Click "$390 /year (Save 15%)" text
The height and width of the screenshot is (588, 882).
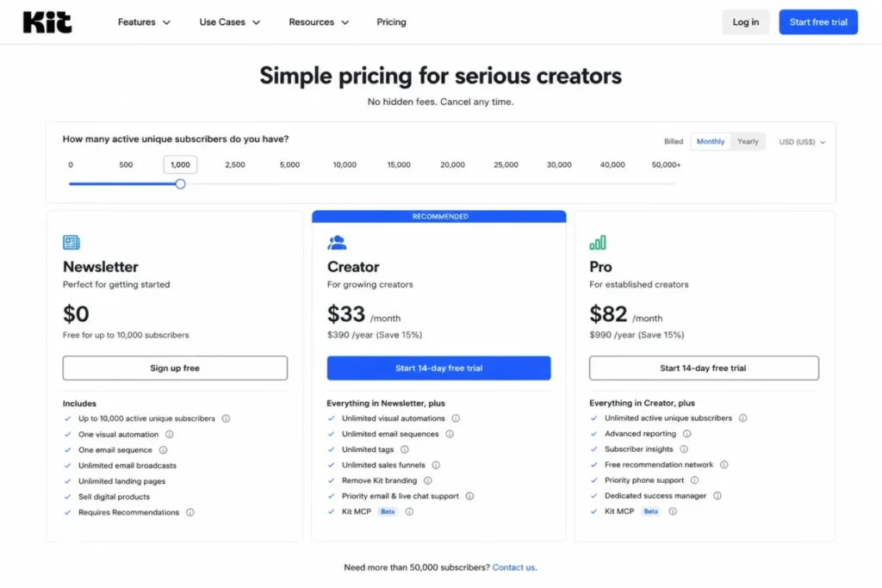pyautogui.click(x=375, y=335)
